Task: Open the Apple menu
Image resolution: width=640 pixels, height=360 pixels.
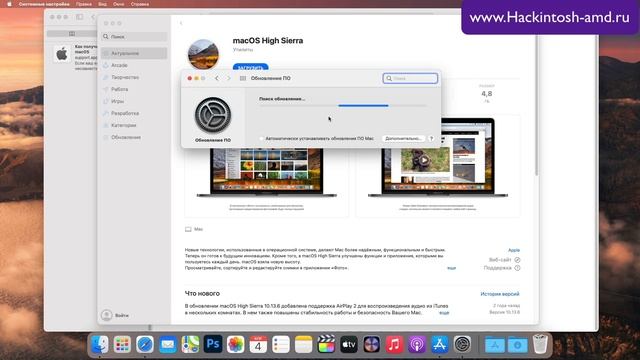Action: (9, 4)
